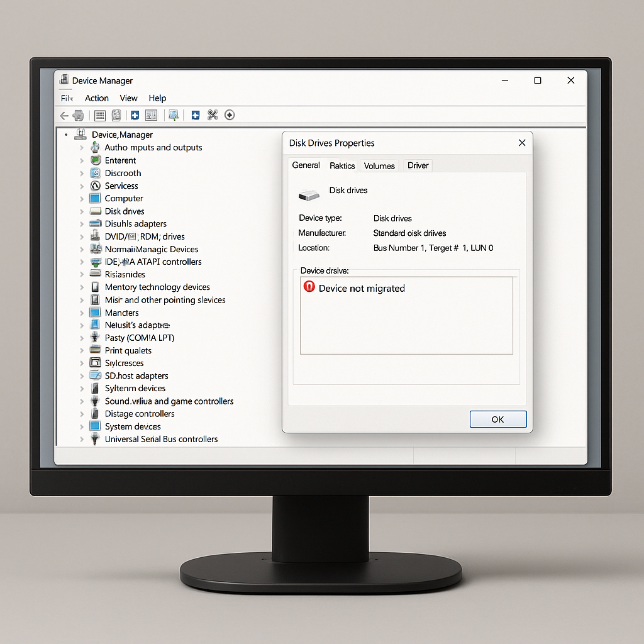Click the Disk drives tree icon
This screenshot has width=644, height=644.
coord(96,211)
